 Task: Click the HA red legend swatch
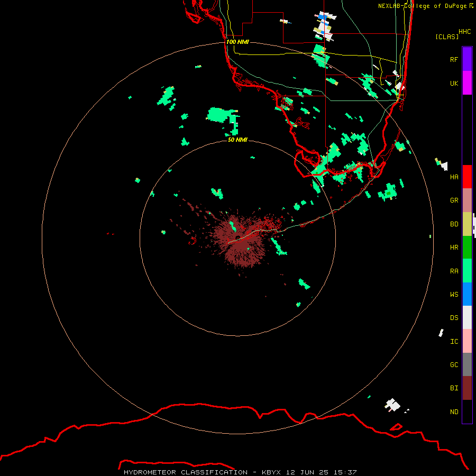pos(467,177)
